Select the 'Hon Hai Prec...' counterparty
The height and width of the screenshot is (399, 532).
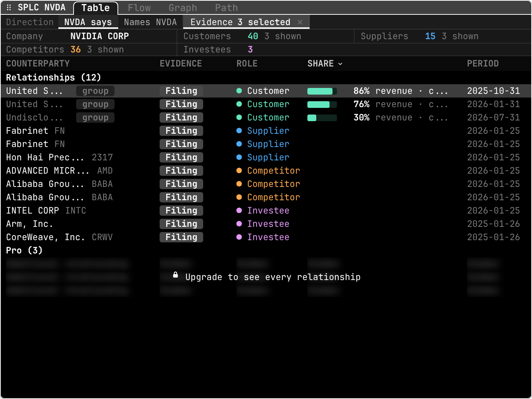[45, 157]
